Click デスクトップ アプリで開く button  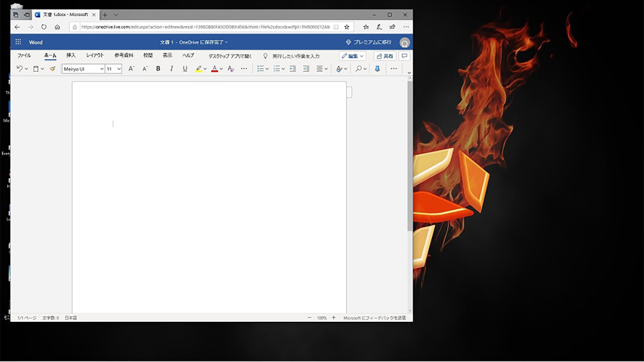tap(230, 56)
